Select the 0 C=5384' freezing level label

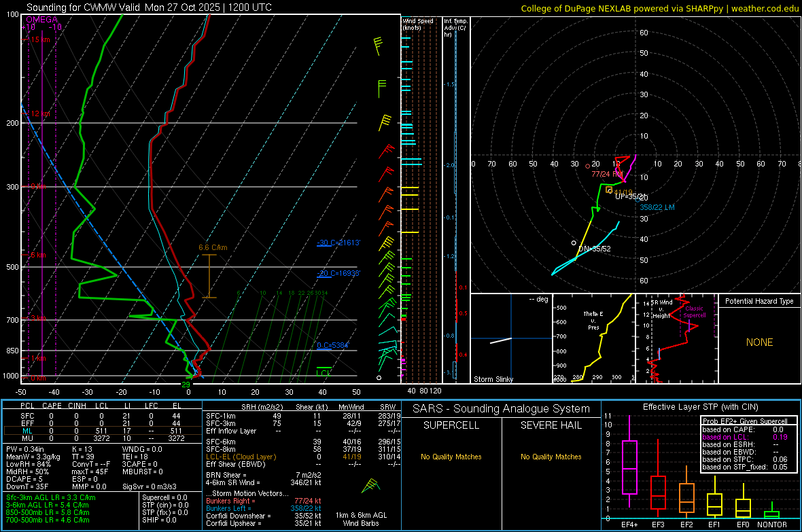[x=332, y=345]
